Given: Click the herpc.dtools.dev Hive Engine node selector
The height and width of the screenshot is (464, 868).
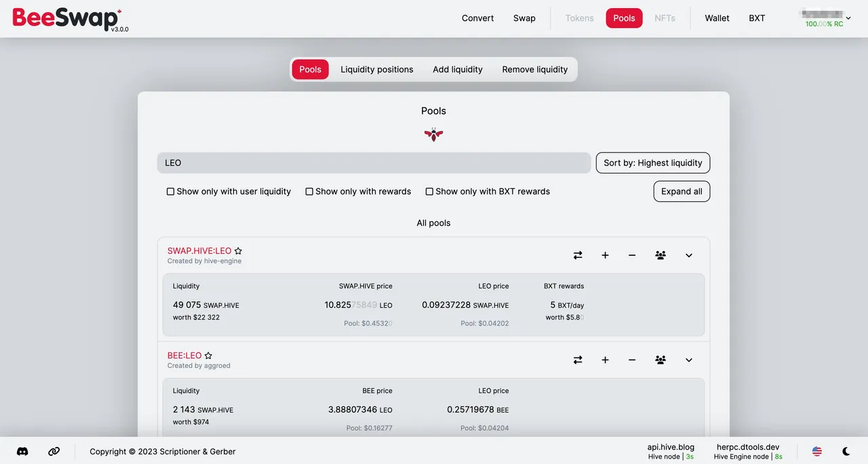Looking at the screenshot, I should tap(748, 451).
